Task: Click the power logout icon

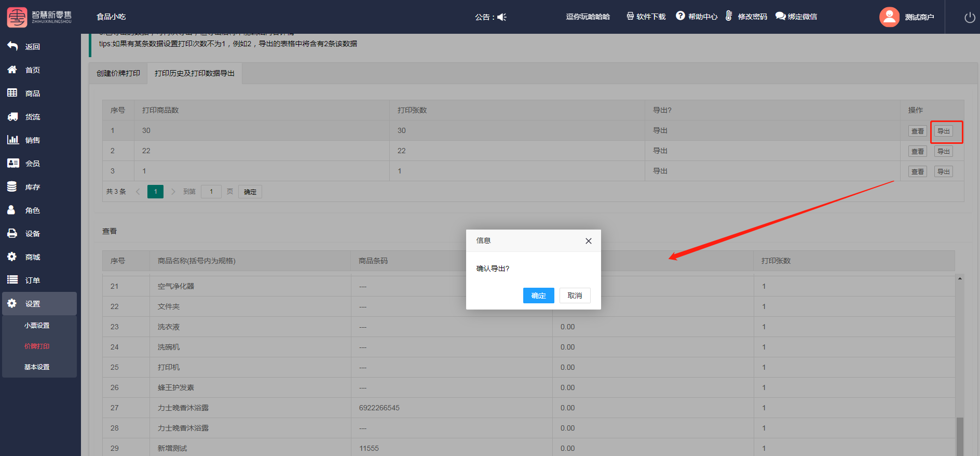Action: (x=970, y=17)
